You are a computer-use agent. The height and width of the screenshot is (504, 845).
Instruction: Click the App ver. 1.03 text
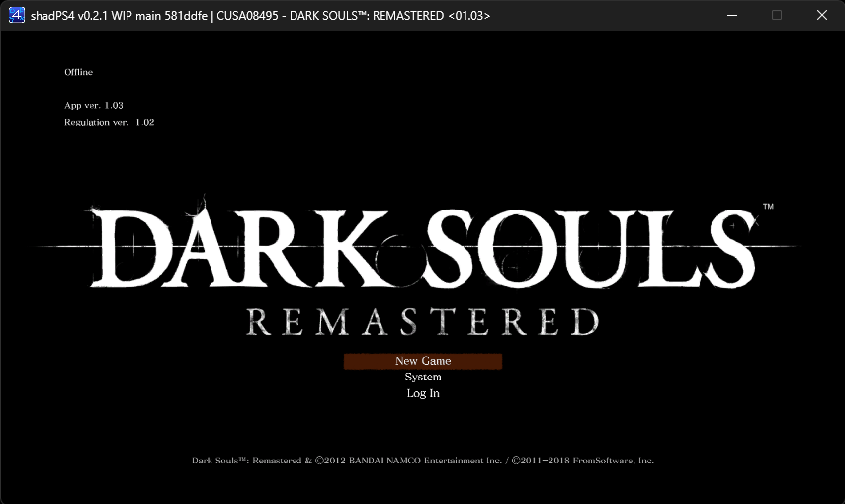point(94,105)
